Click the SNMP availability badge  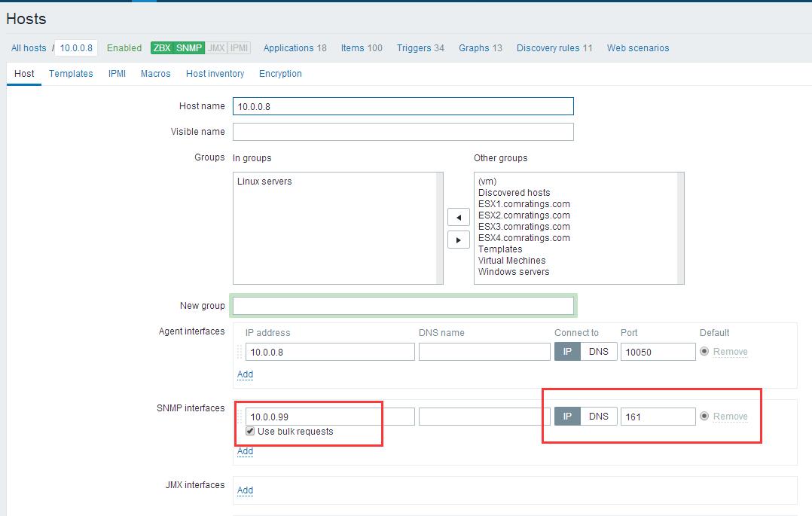click(x=189, y=47)
